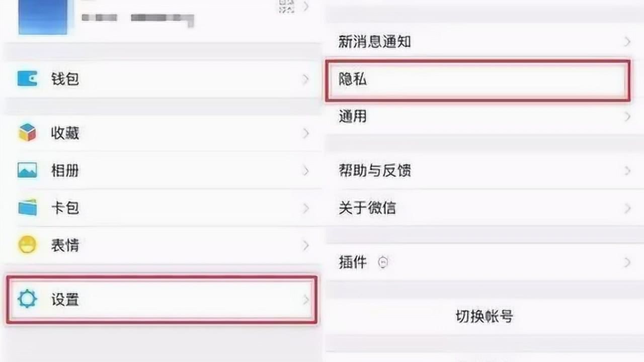Tap the Album picture icon
644x362 pixels.
(27, 170)
